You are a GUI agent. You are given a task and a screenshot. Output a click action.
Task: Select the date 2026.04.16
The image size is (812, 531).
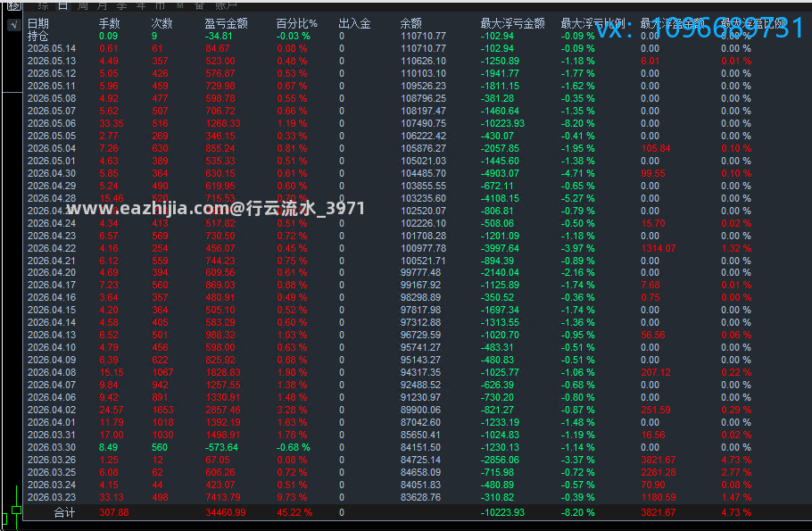pos(52,297)
